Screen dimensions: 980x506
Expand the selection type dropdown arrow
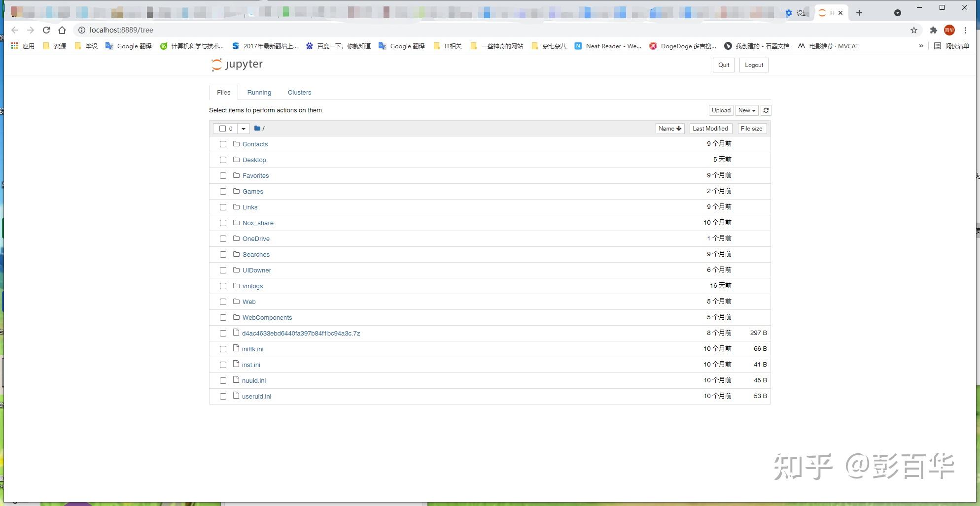(244, 129)
